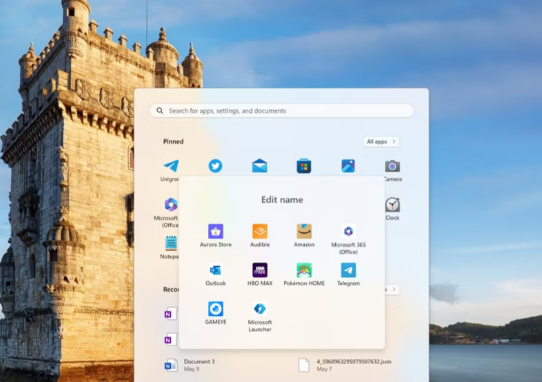542x382 pixels.
Task: Open Microsoft 365 (Office) in folder
Action: [x=348, y=239]
